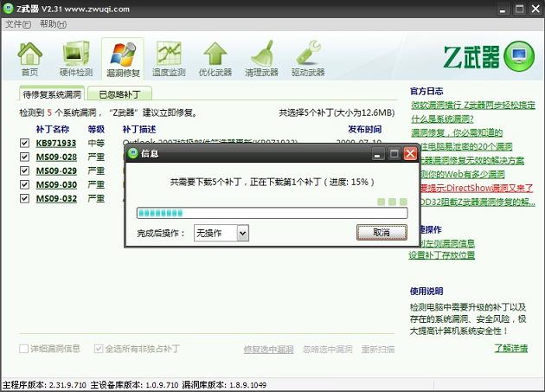Uncheck the KB971933 patch checkbox
The width and height of the screenshot is (545, 392).
point(24,143)
